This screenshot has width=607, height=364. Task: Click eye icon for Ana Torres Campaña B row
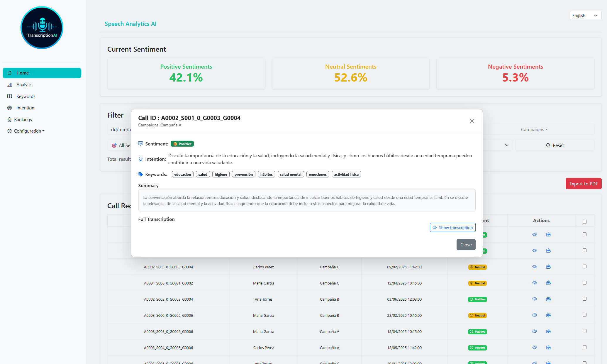click(x=535, y=299)
